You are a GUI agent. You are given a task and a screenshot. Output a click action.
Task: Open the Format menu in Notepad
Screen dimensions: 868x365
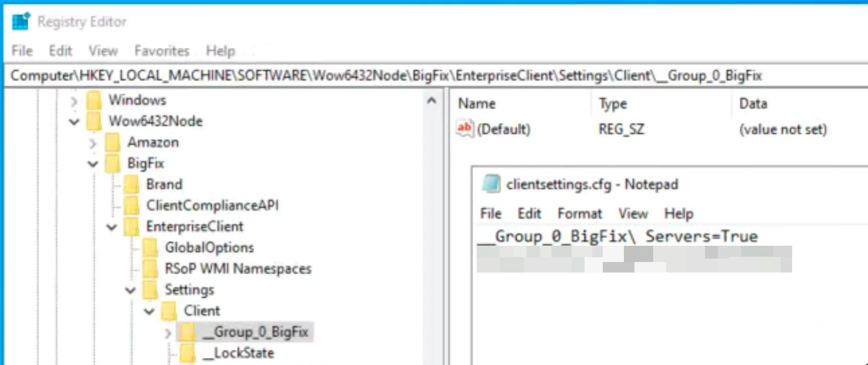pos(579,214)
